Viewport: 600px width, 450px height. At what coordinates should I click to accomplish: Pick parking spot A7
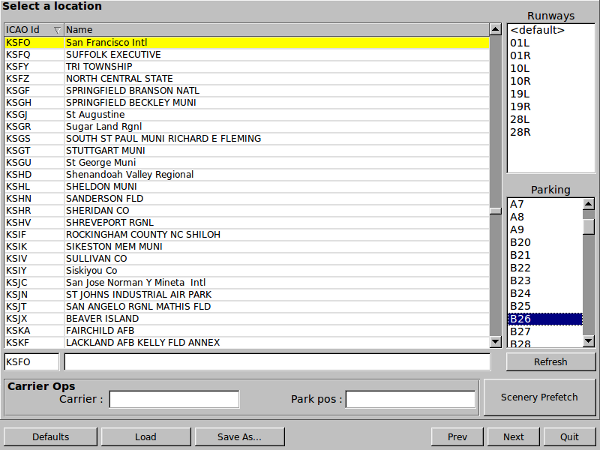[x=544, y=204]
